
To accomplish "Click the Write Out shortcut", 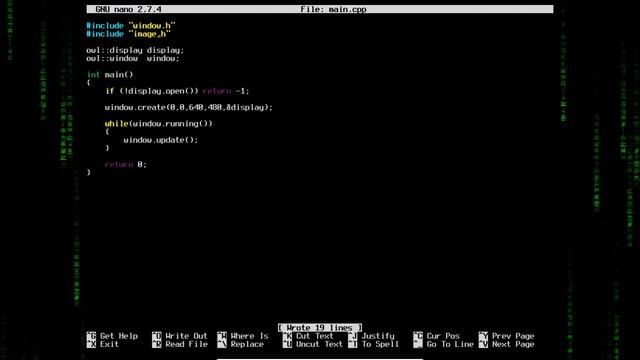I will point(180,336).
